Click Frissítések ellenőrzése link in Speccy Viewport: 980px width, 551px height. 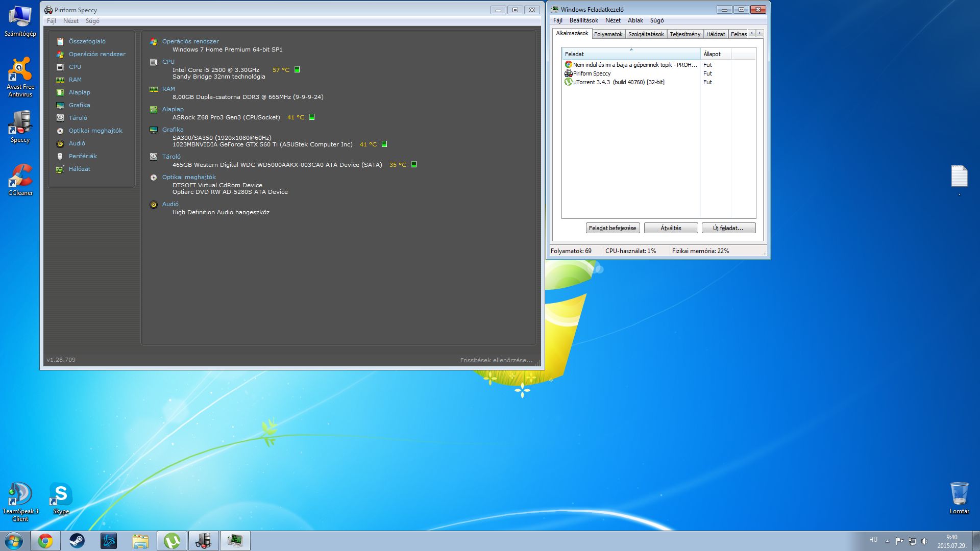pos(496,360)
